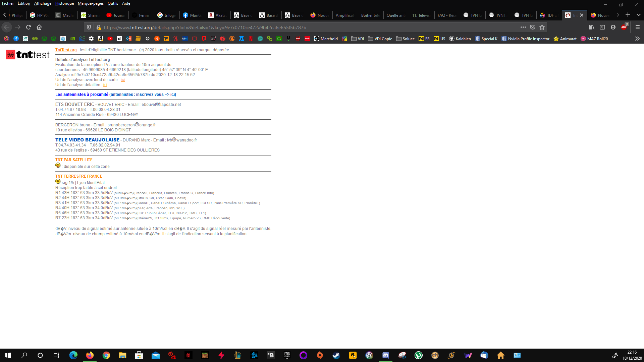The image size is (644, 362).
Task: Bookmark this page with the star icon
Action: 542,27
